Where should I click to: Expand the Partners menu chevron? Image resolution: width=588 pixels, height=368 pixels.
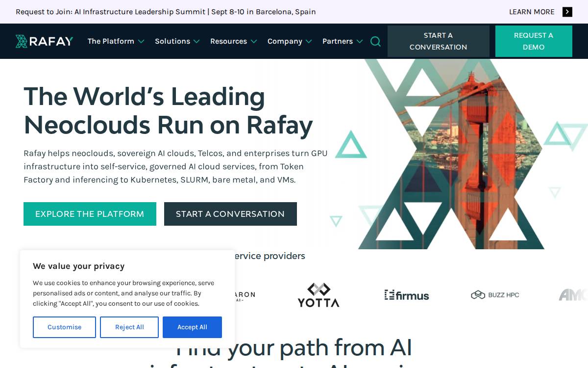pyautogui.click(x=360, y=42)
